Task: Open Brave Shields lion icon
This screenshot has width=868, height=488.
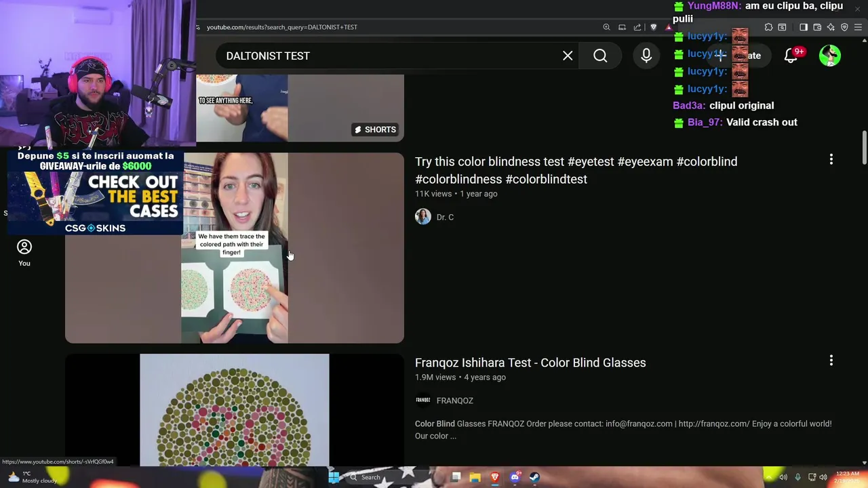Action: pos(654,27)
